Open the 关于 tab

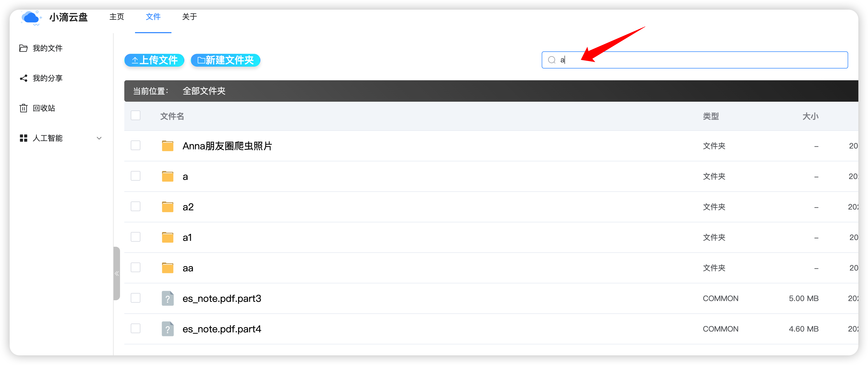point(189,17)
